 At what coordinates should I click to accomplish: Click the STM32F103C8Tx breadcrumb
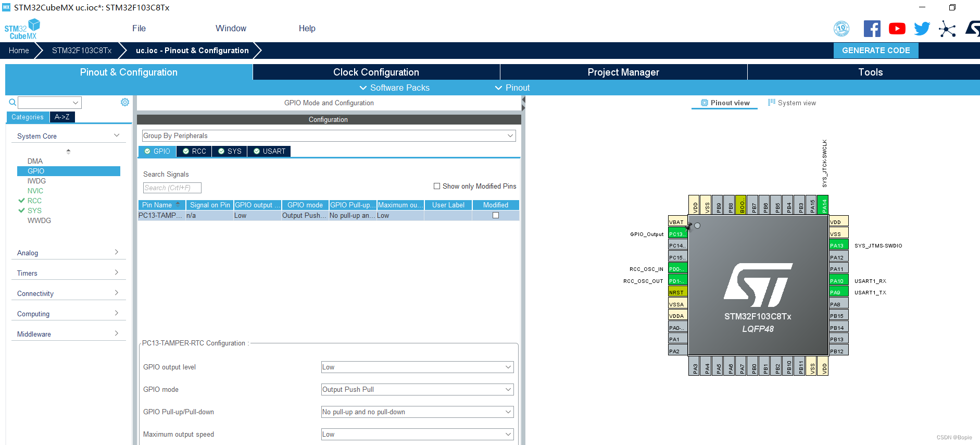pos(82,50)
